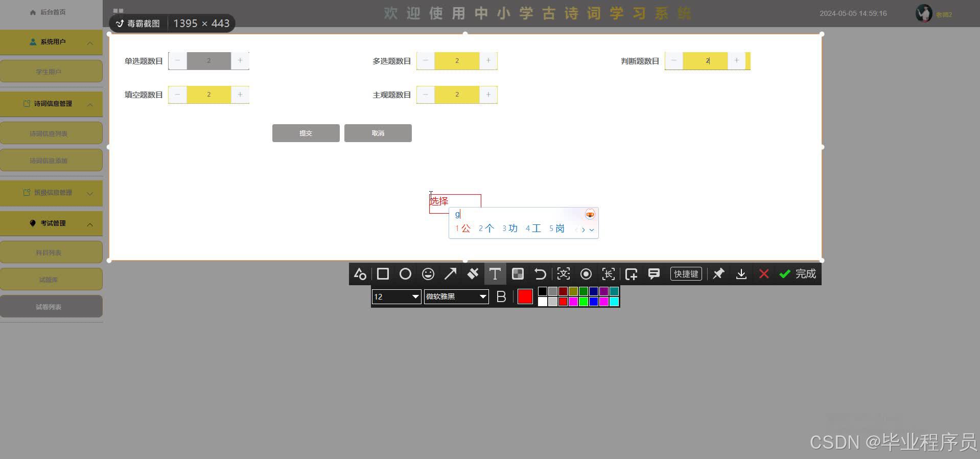The height and width of the screenshot is (459, 980).
Task: Open the 微软雅黑 font dropdown
Action: pos(456,296)
